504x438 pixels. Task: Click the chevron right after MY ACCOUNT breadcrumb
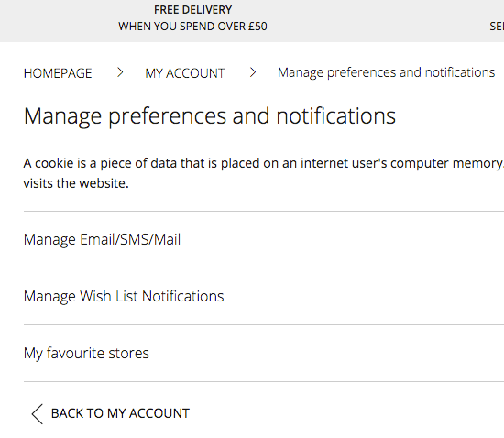[253, 72]
